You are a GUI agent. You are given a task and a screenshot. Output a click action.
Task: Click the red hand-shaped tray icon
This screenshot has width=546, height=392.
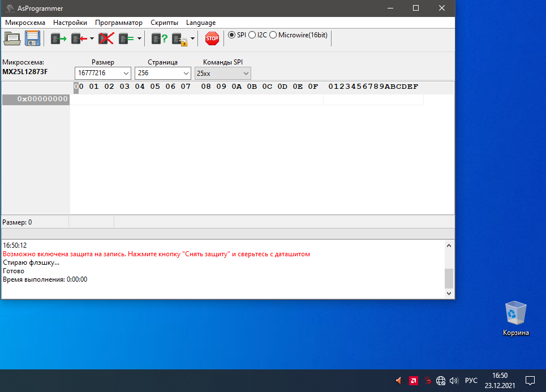tap(428, 381)
